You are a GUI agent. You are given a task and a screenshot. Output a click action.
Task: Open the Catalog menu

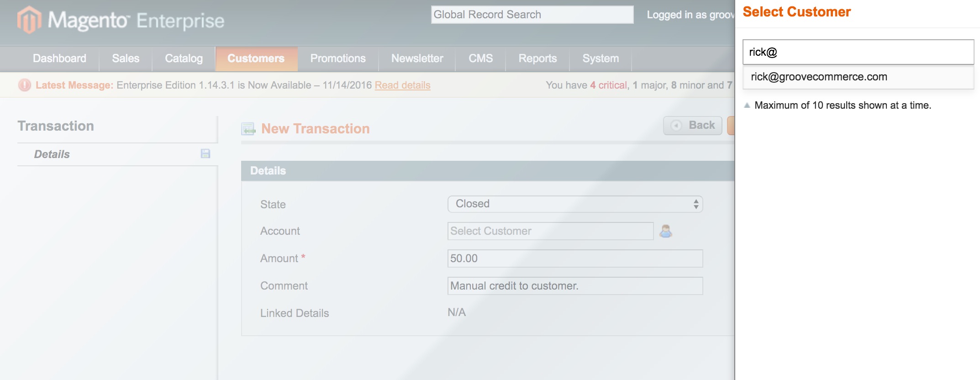(184, 58)
